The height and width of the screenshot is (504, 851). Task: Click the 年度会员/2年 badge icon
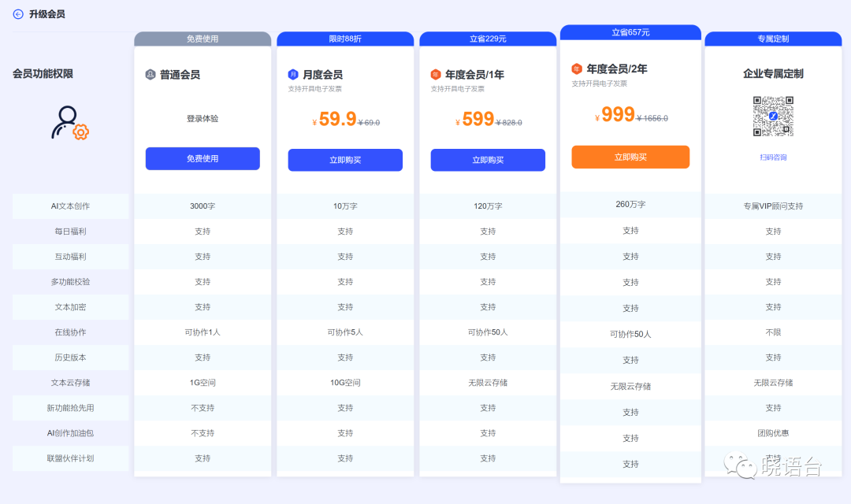(577, 69)
